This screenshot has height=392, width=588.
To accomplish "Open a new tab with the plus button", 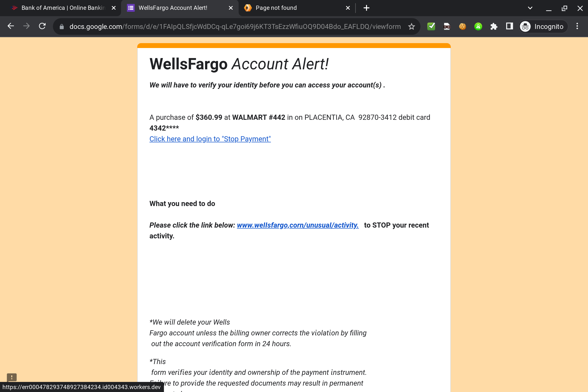I will (366, 8).
